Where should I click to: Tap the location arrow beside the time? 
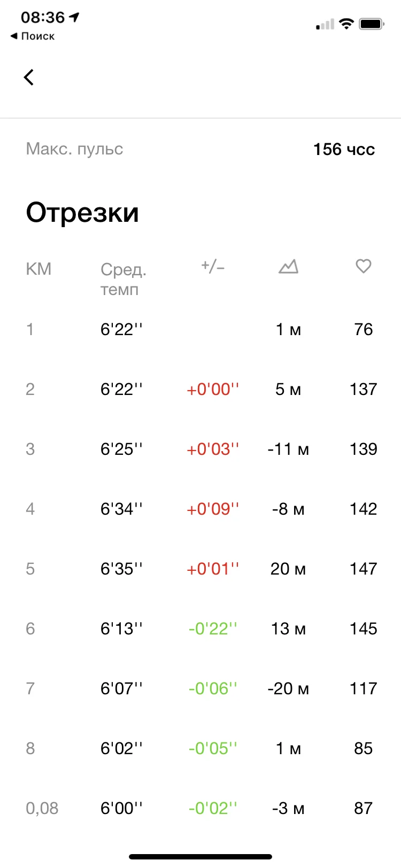[x=74, y=17]
